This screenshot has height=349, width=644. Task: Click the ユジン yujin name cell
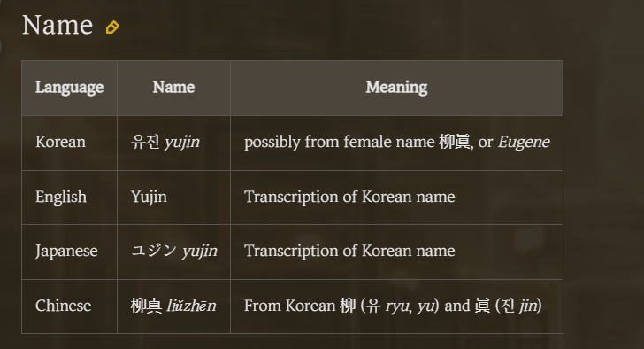pos(173,252)
